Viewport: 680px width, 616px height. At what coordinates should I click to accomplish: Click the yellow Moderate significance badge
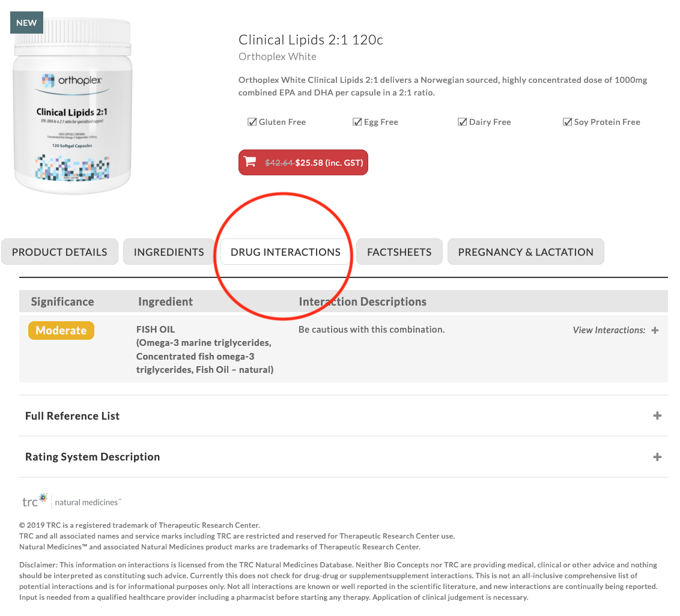tap(61, 330)
